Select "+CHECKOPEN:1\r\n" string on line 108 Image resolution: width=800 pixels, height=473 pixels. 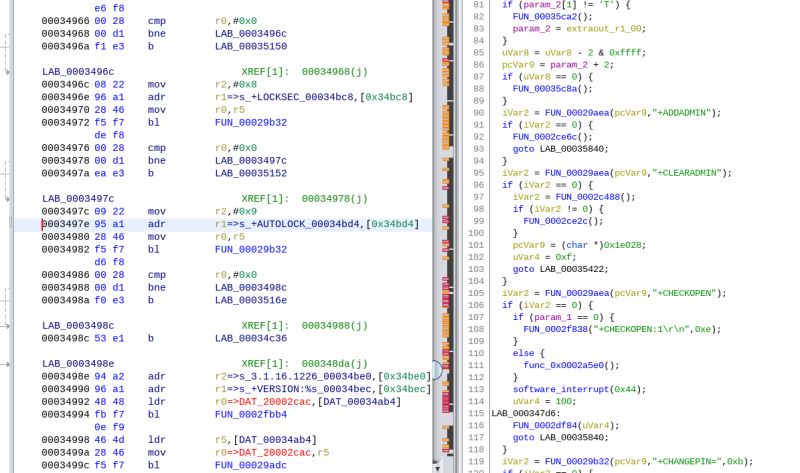tap(642, 329)
